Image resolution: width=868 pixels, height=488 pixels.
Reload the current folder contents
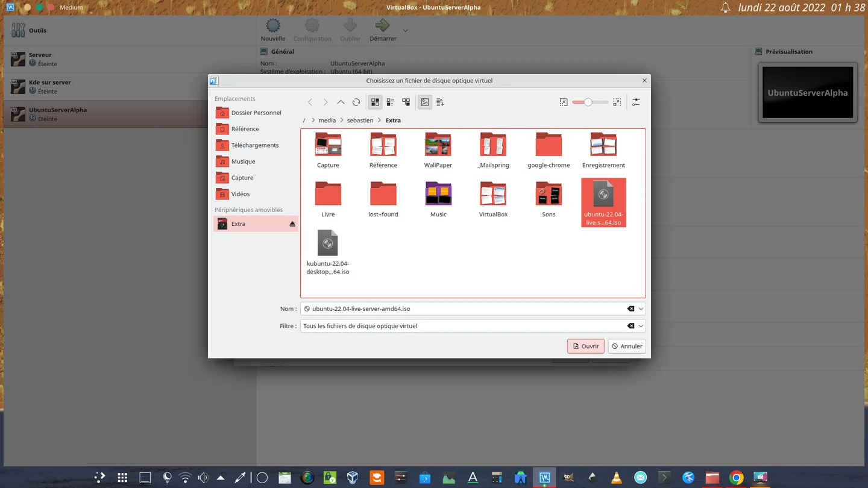pyautogui.click(x=356, y=102)
